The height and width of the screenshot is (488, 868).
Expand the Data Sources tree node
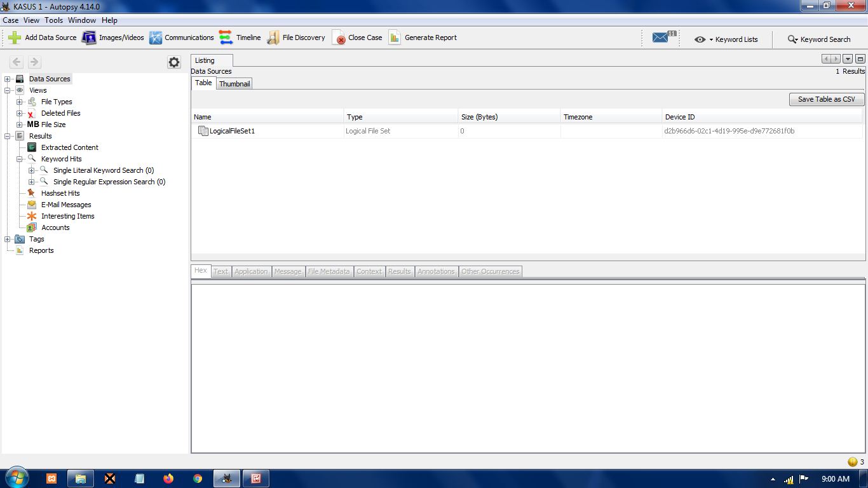click(8, 79)
